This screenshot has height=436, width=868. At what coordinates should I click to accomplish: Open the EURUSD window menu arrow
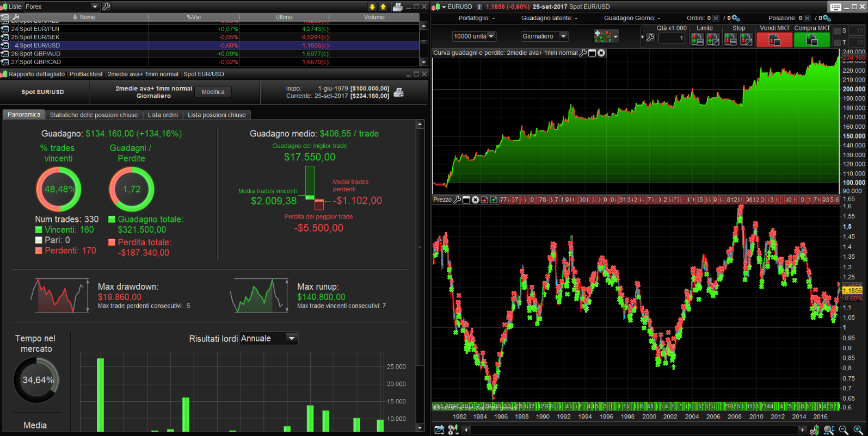point(444,7)
